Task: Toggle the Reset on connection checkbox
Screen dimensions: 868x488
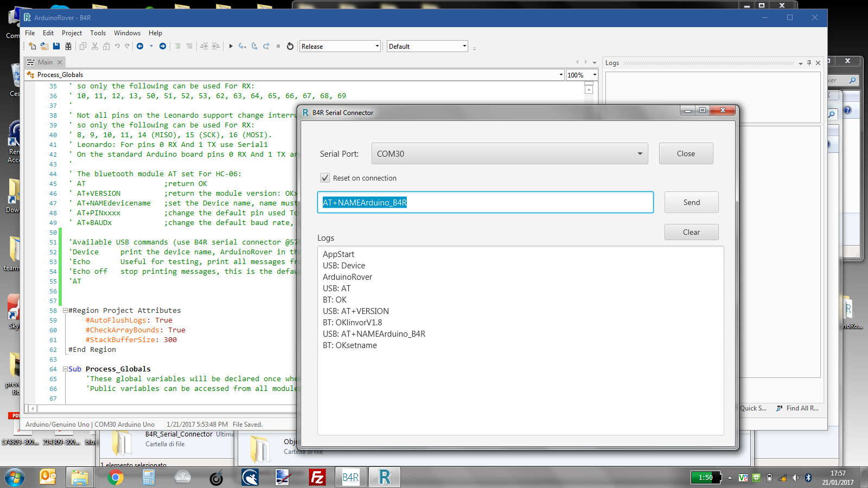Action: pos(325,178)
